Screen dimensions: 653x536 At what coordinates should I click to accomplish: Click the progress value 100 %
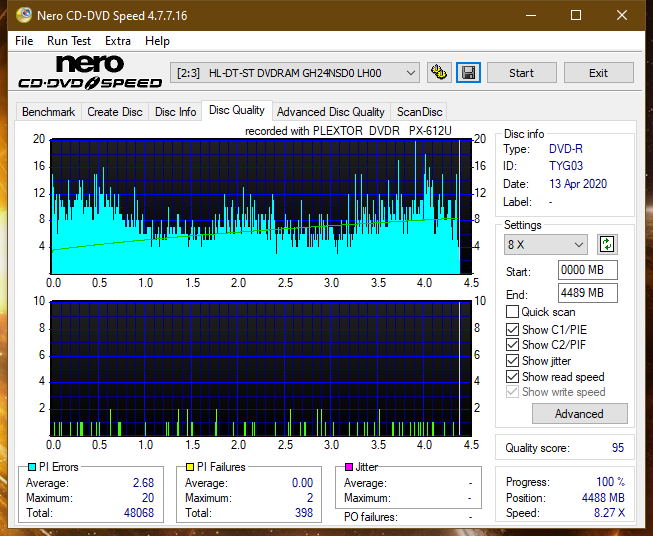point(610,482)
